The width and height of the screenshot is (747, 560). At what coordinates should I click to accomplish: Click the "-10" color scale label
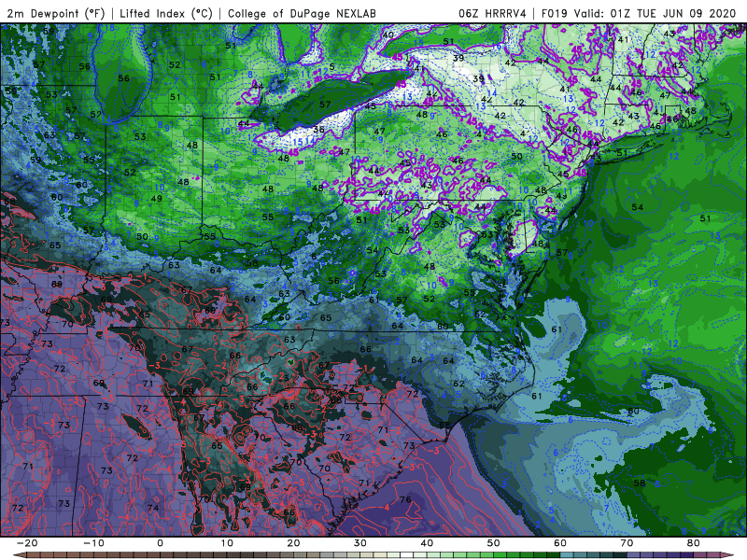tap(93, 543)
